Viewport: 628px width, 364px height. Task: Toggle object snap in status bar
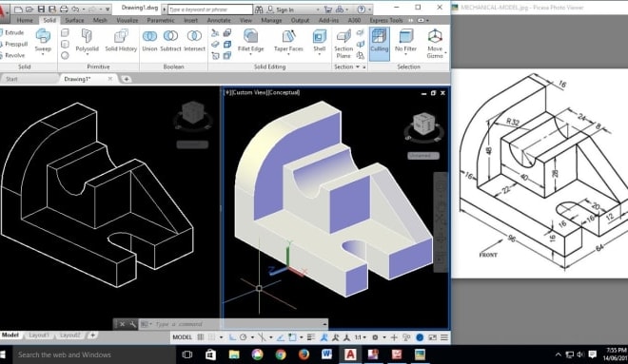click(x=292, y=337)
